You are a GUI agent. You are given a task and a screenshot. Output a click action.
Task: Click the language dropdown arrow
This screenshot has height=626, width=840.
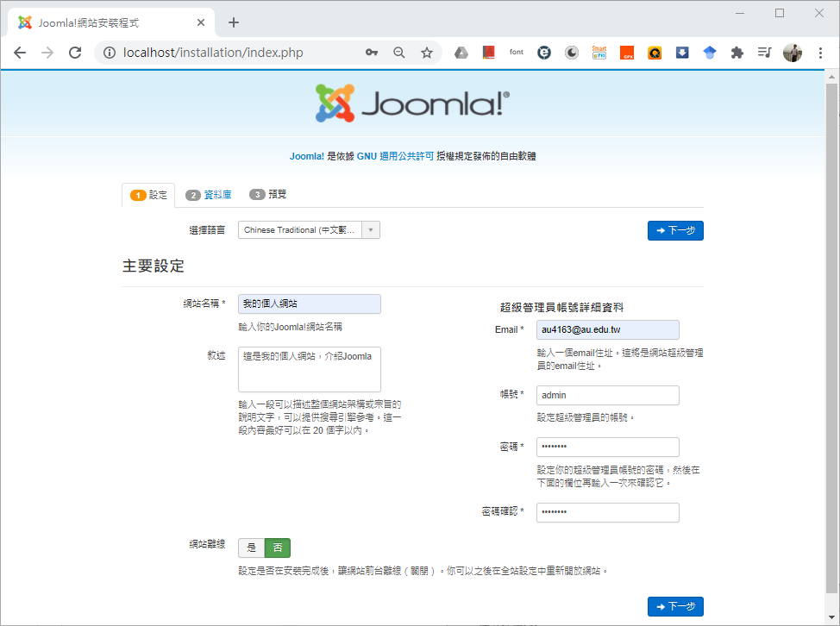point(371,229)
